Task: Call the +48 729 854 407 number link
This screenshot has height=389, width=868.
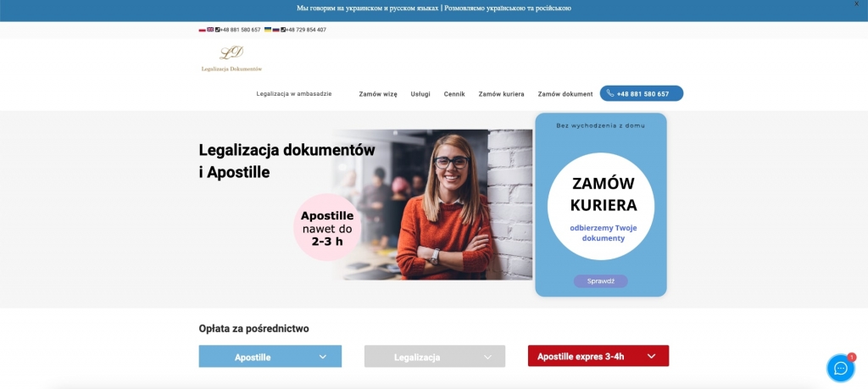Action: (305, 30)
